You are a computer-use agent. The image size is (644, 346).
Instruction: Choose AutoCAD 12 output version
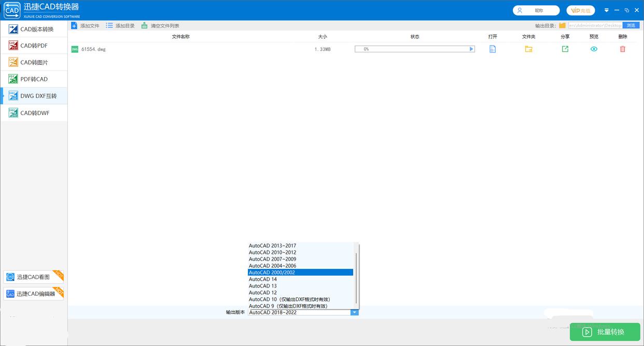point(301,293)
